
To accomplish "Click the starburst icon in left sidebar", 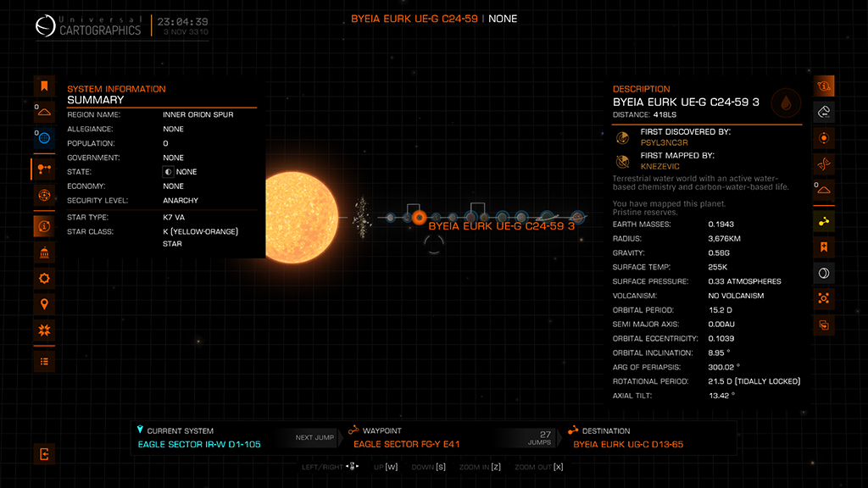I will (x=44, y=330).
